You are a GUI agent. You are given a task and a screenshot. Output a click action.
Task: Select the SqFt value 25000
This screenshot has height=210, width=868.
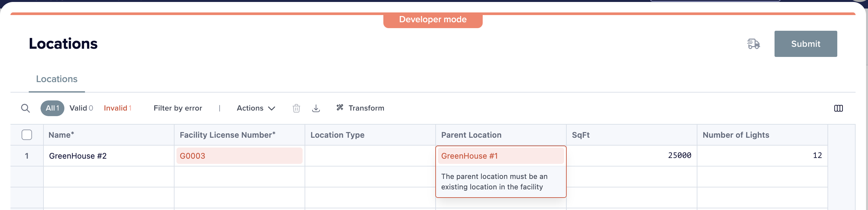(x=632, y=156)
